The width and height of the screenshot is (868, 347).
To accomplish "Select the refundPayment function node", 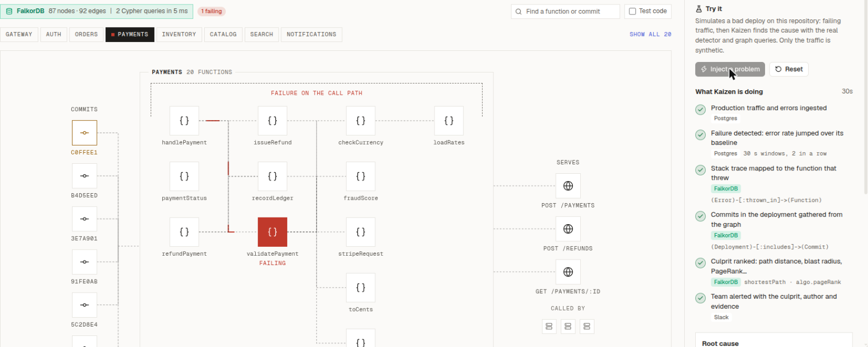I will pos(184,232).
